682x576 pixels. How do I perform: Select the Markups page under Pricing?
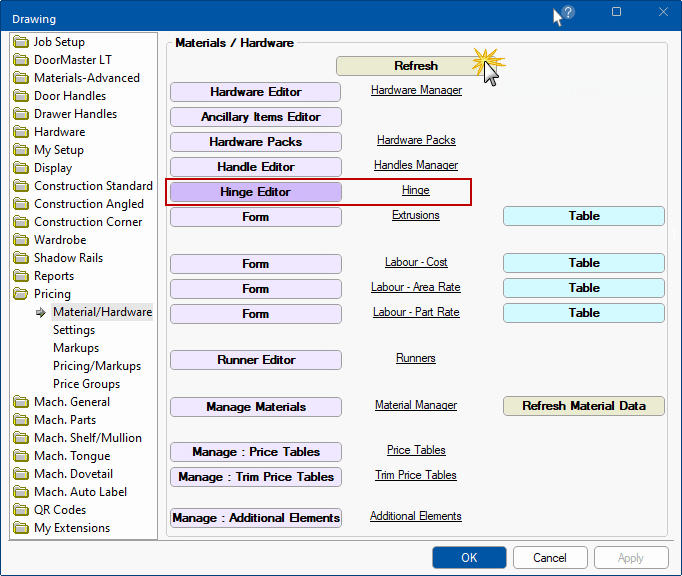(76, 348)
